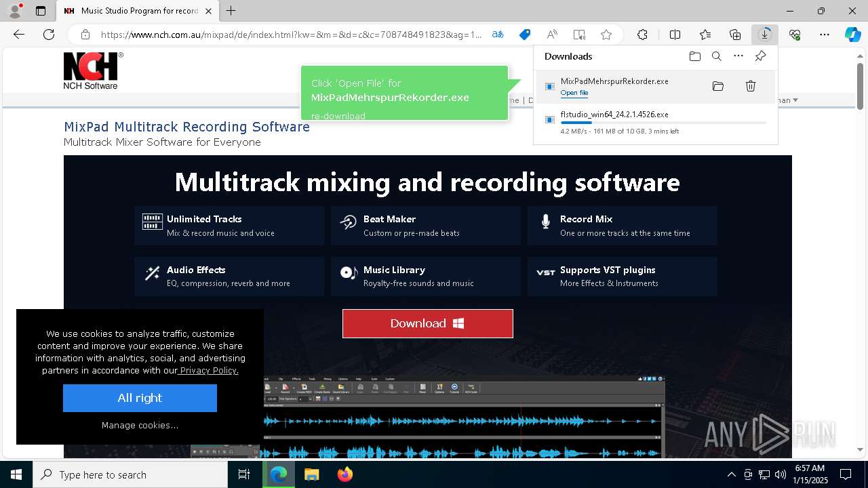868x488 pixels.
Task: Pin the Downloads panel
Action: (x=760, y=56)
